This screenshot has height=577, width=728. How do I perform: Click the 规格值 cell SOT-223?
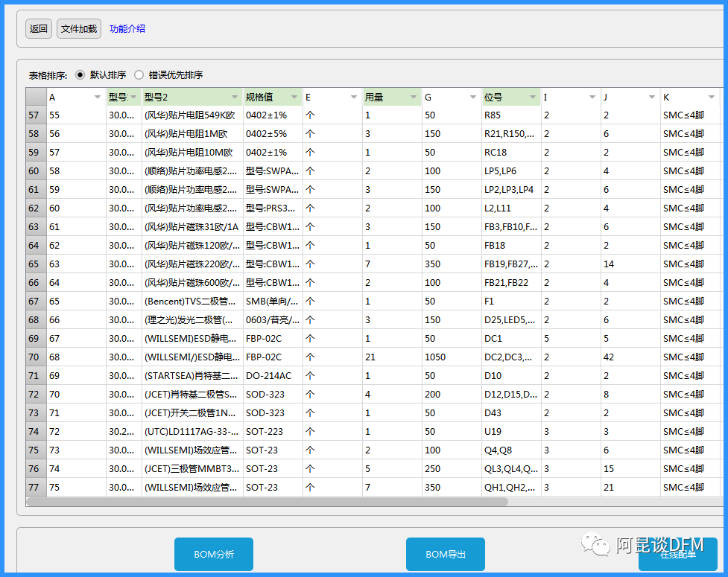click(273, 431)
